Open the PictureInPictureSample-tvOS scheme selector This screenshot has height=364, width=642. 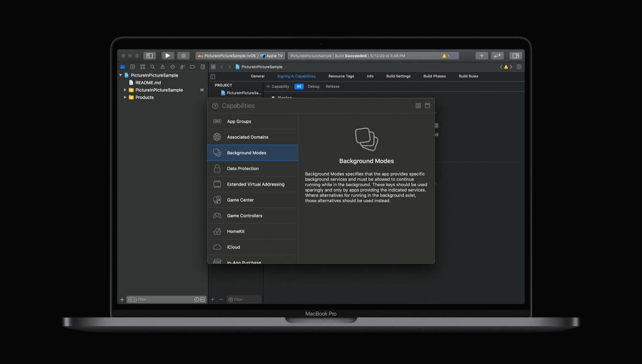(227, 56)
